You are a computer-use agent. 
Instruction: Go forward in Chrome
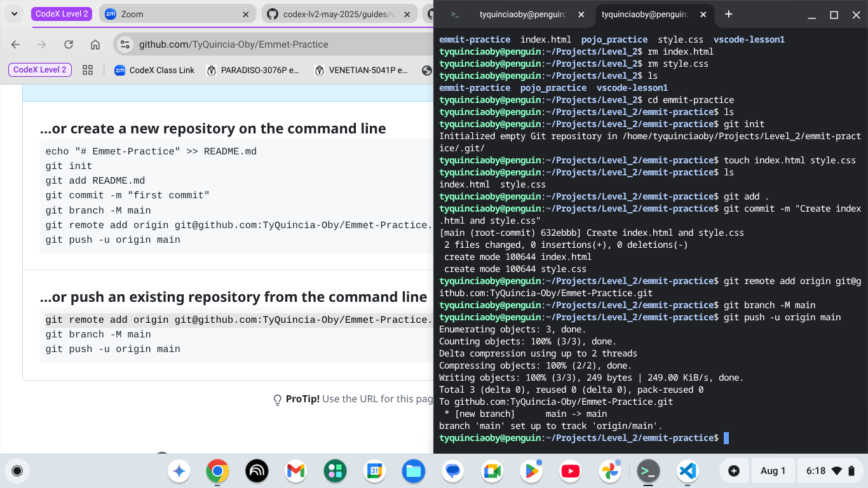(42, 44)
